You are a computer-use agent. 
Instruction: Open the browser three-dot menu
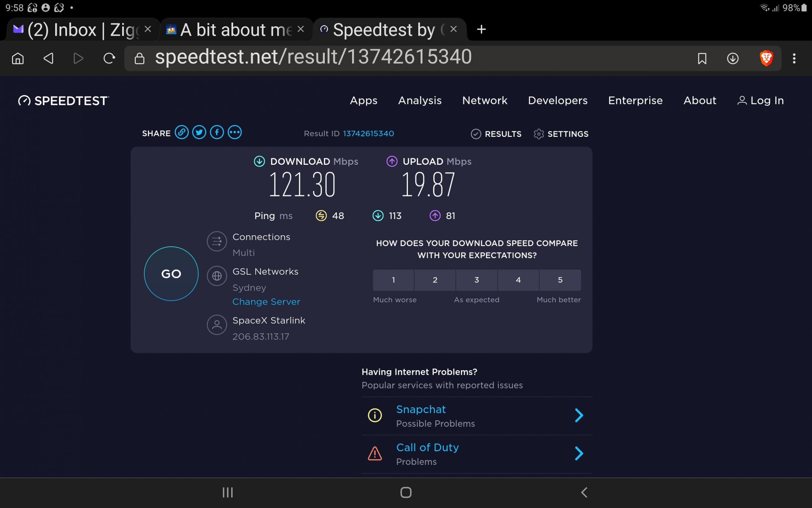794,59
